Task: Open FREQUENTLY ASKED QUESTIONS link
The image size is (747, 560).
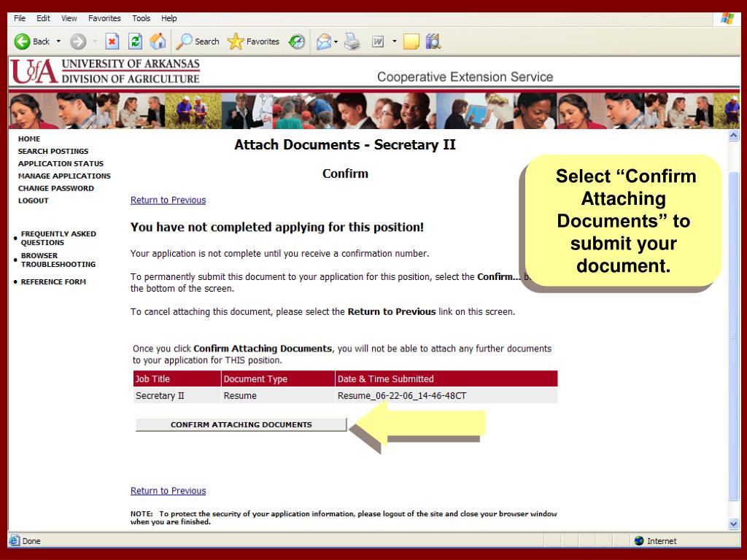Action: click(58, 238)
